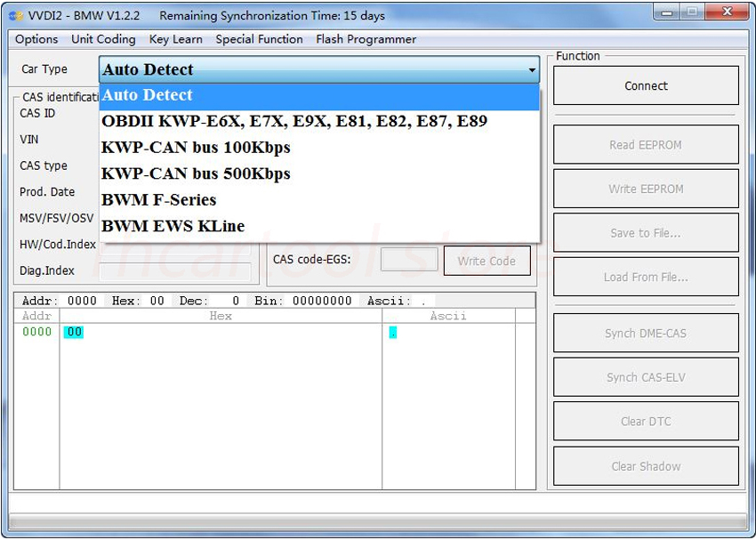The width and height of the screenshot is (756, 540).
Task: Click Synch DME-CAS button
Action: pyautogui.click(x=646, y=333)
